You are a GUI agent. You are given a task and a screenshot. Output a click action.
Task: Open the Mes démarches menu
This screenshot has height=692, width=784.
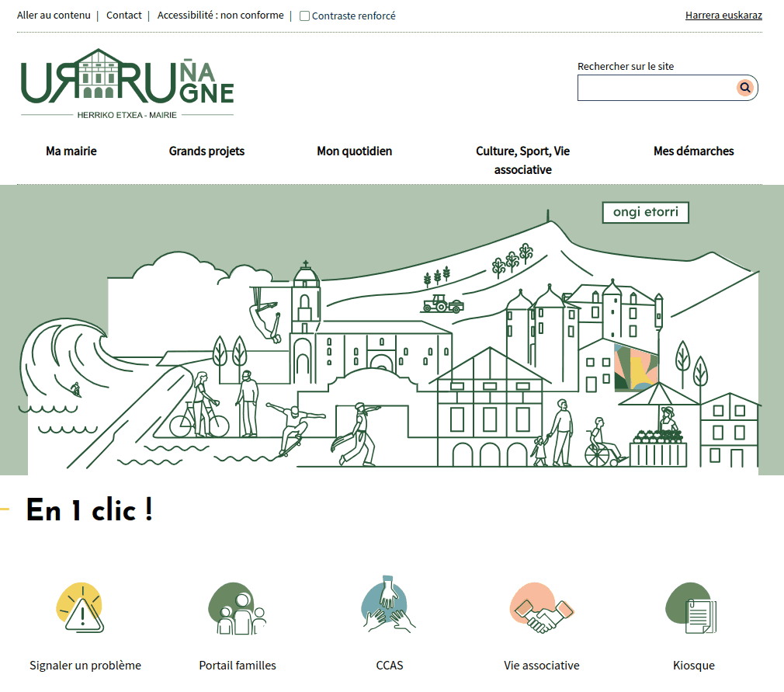(x=693, y=151)
